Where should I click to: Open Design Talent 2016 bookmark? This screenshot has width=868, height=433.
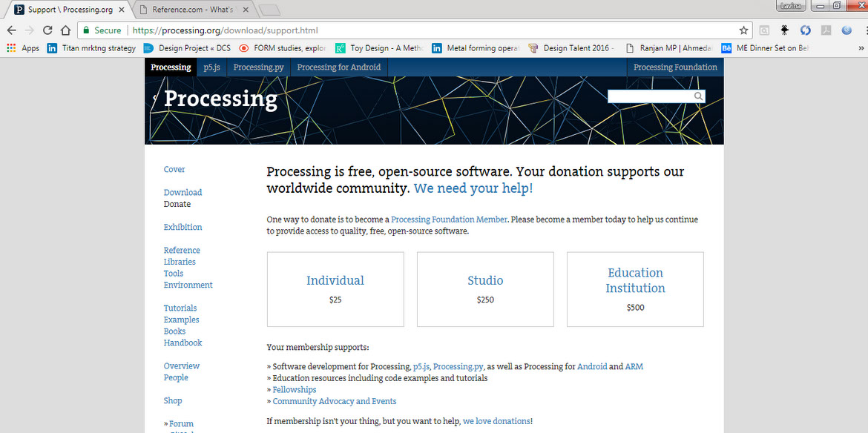(x=571, y=48)
